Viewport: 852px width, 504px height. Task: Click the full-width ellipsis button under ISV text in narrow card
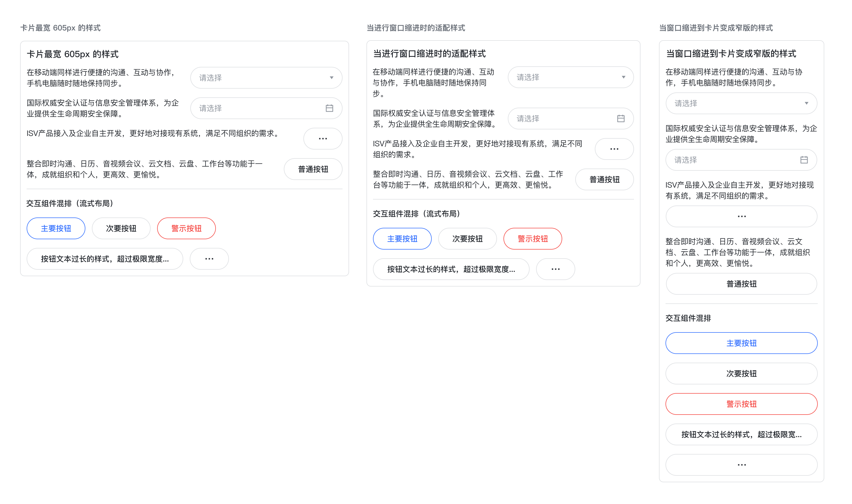point(741,216)
